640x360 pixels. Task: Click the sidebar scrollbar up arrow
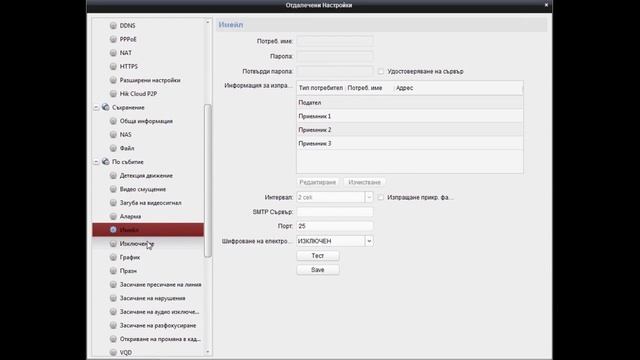[x=208, y=22]
